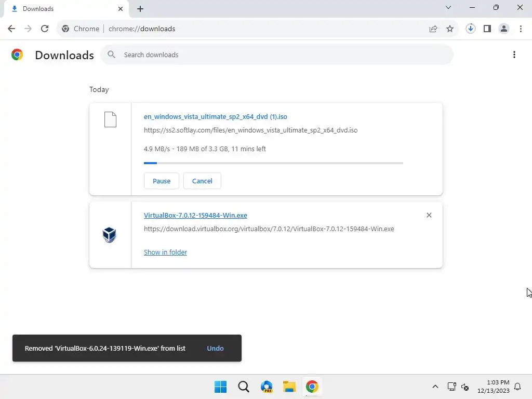This screenshot has width=532, height=399.
Task: Cancel the Vista ISO download
Action: (x=202, y=181)
